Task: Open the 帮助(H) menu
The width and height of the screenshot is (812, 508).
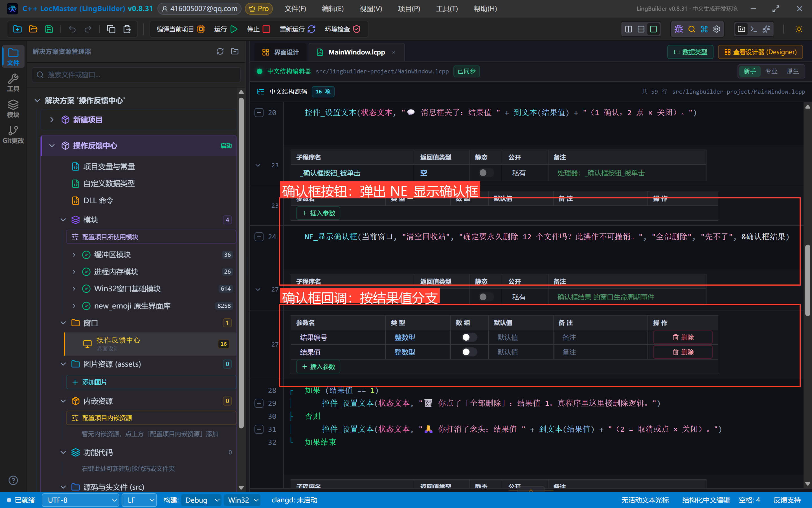Action: 485,9
